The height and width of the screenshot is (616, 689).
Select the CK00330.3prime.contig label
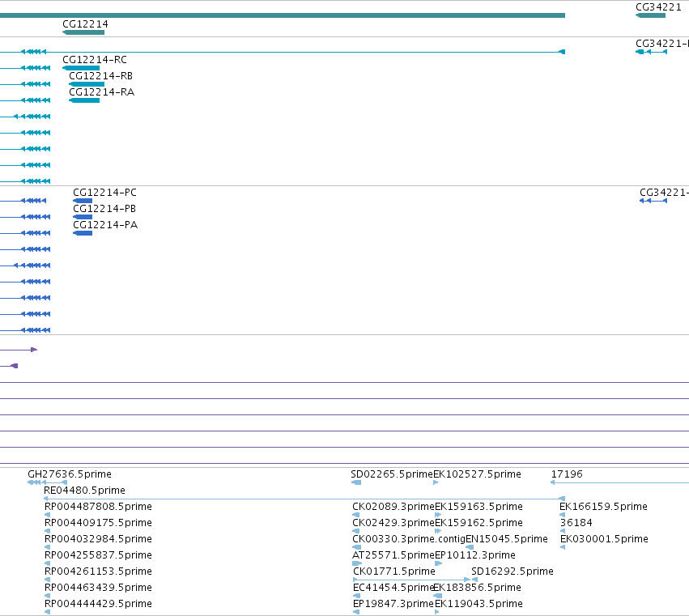[409, 539]
